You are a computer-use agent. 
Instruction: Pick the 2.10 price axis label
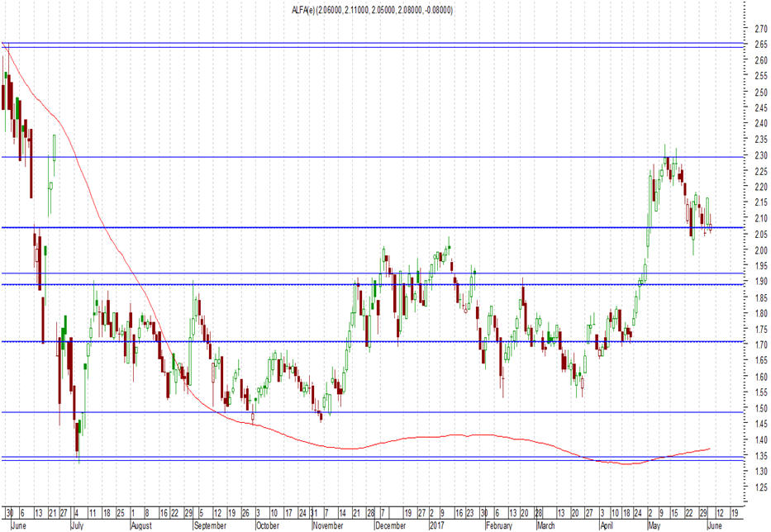[761, 218]
